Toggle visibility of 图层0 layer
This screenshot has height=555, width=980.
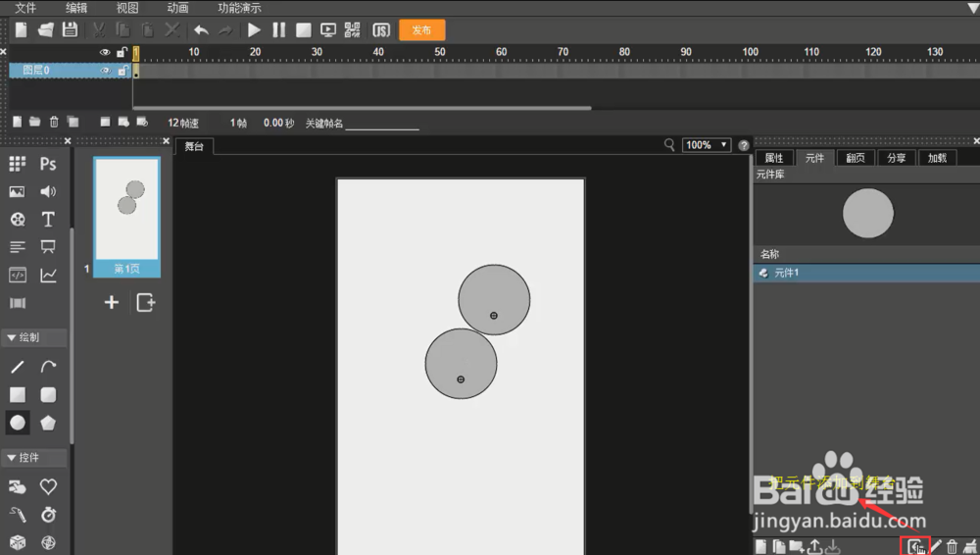[106, 71]
